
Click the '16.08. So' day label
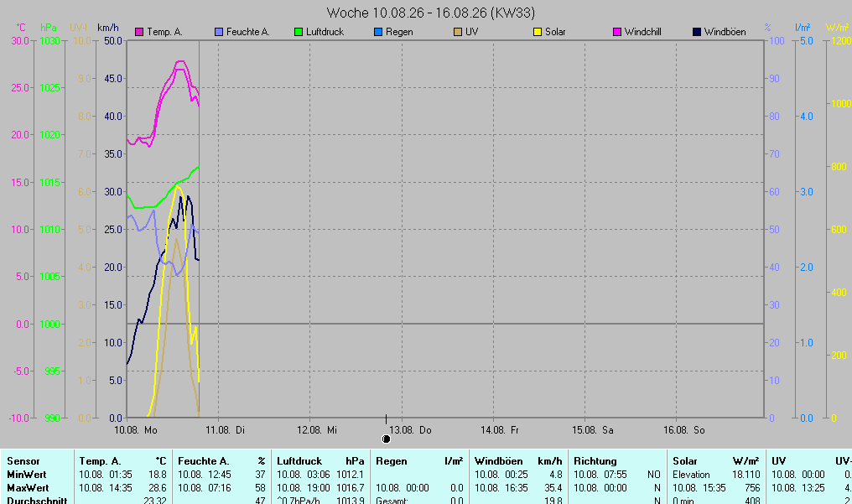tap(684, 430)
